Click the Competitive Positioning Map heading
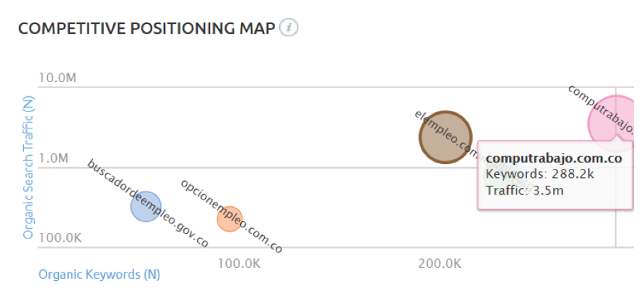 pos(146,28)
